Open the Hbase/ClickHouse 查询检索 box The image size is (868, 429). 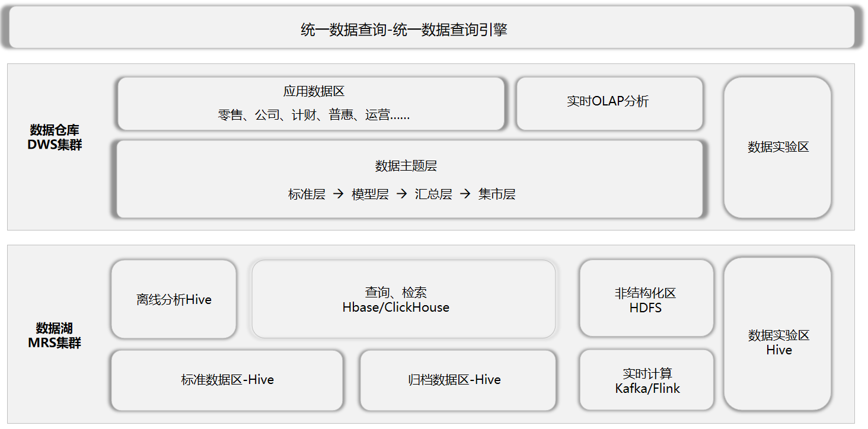(x=405, y=299)
